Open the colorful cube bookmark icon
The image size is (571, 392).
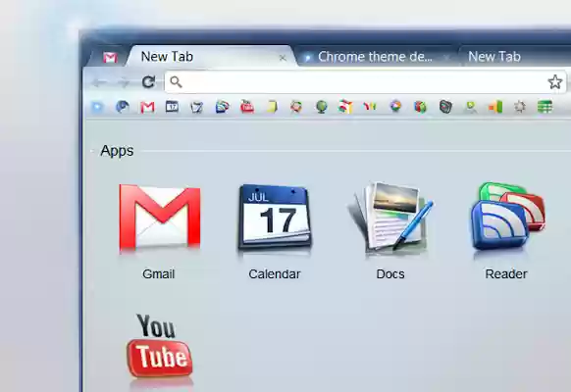[x=345, y=107]
